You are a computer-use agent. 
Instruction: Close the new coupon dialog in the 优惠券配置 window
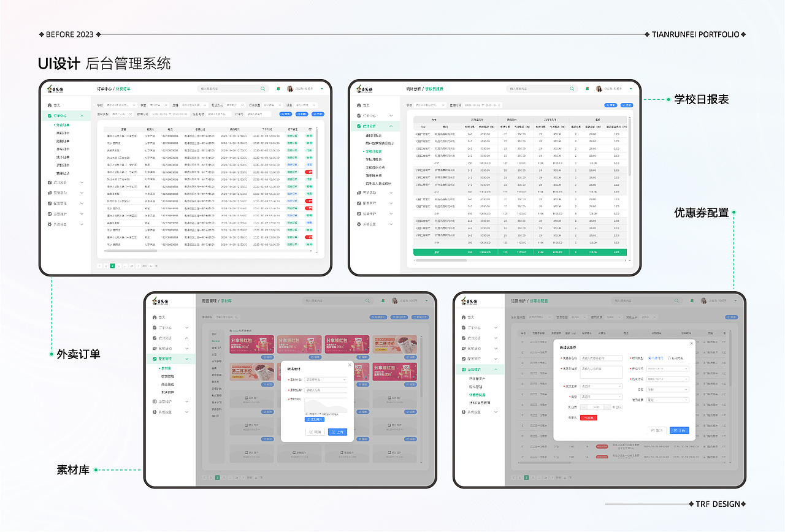(x=692, y=343)
